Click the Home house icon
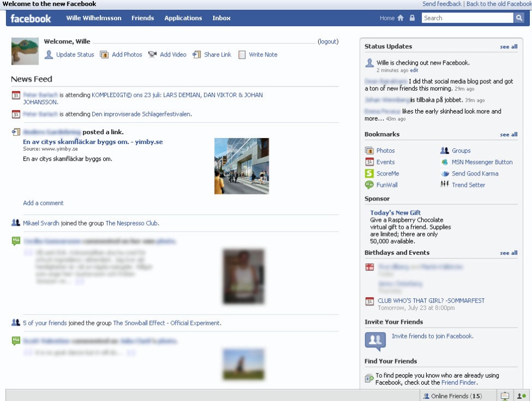Image resolution: width=532 pixels, height=401 pixels. coord(401,18)
